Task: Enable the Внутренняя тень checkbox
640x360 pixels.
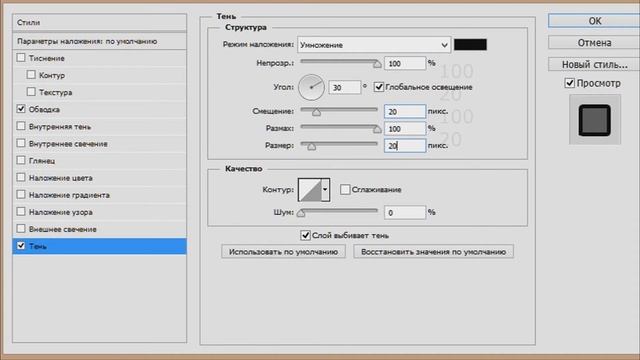Action: pos(21,126)
